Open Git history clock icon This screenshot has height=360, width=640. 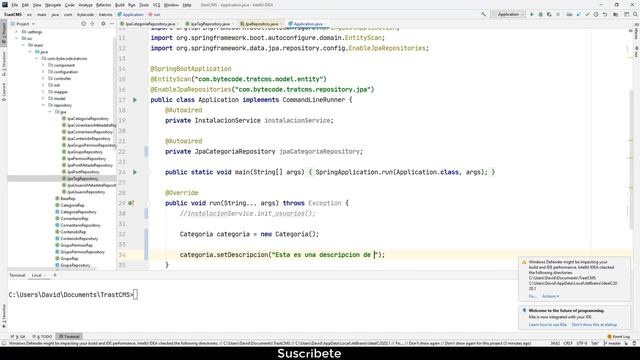(596, 14)
